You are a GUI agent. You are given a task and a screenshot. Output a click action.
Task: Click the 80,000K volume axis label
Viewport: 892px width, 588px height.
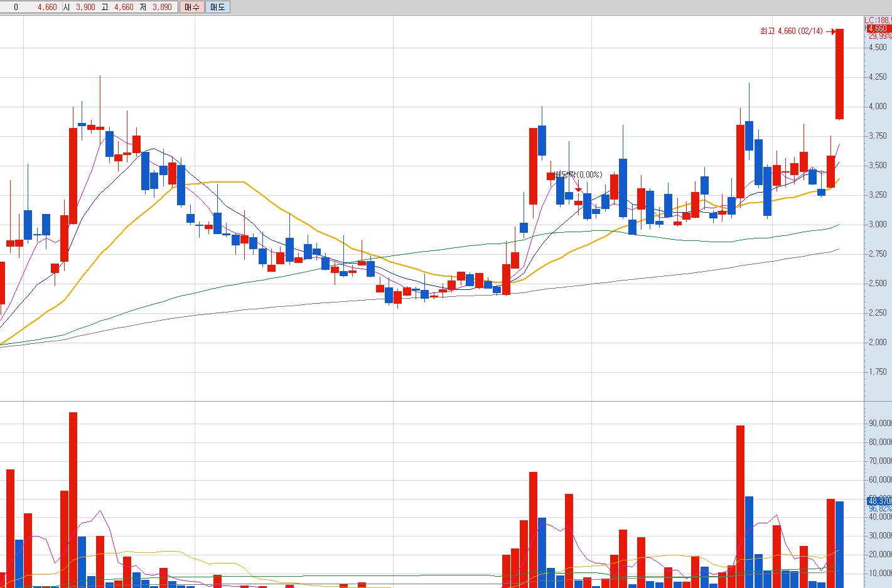click(880, 442)
